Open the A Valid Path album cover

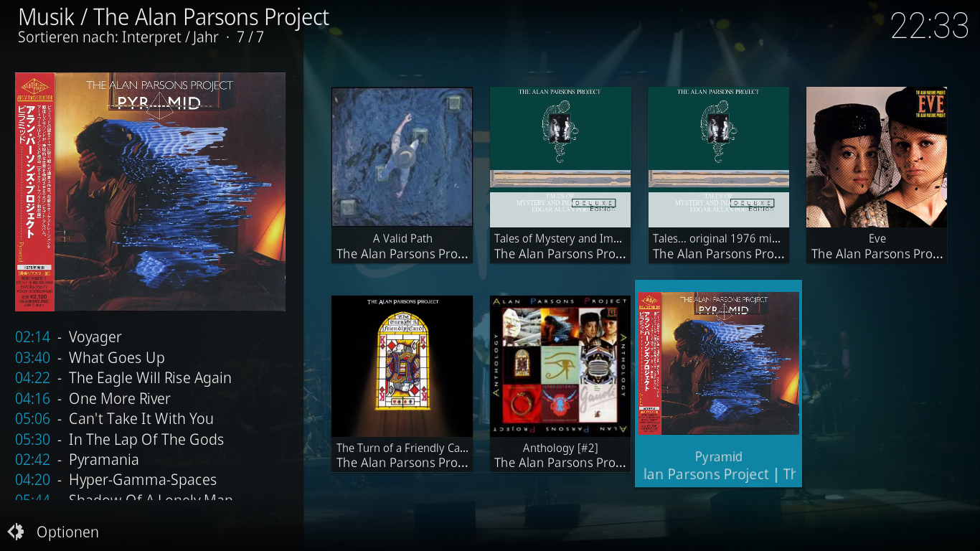tap(402, 157)
